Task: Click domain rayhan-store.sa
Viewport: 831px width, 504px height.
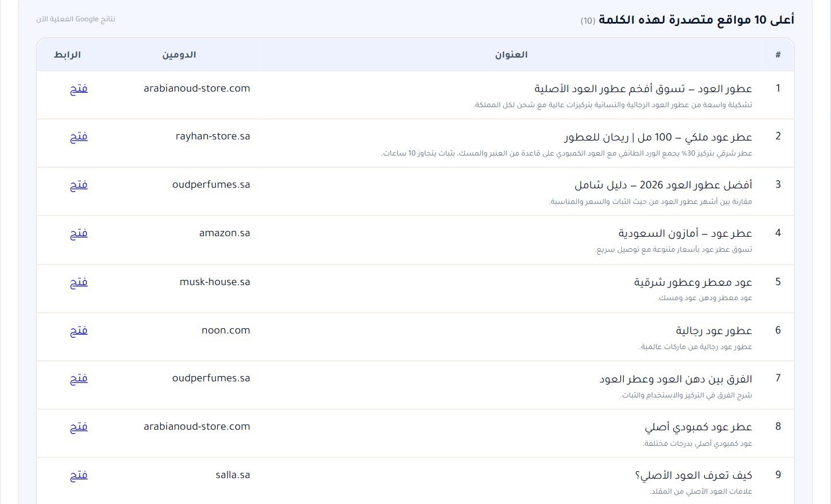Action: click(x=213, y=137)
